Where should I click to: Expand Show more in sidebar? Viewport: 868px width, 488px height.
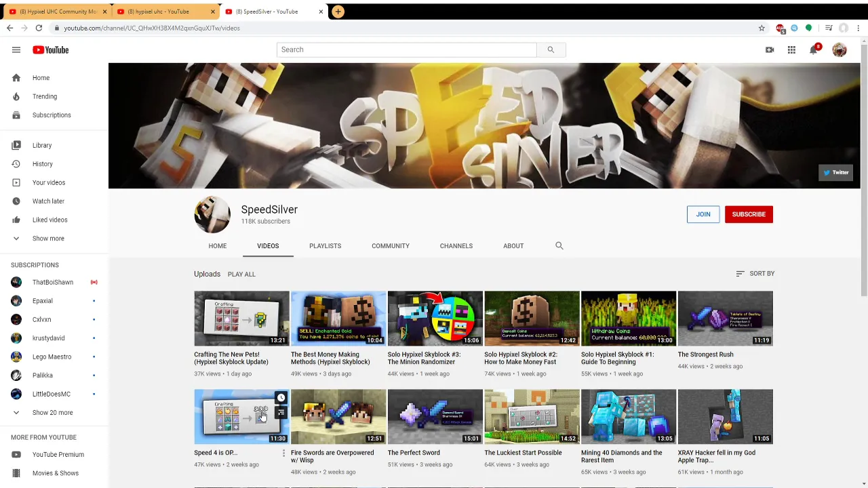(x=54, y=239)
